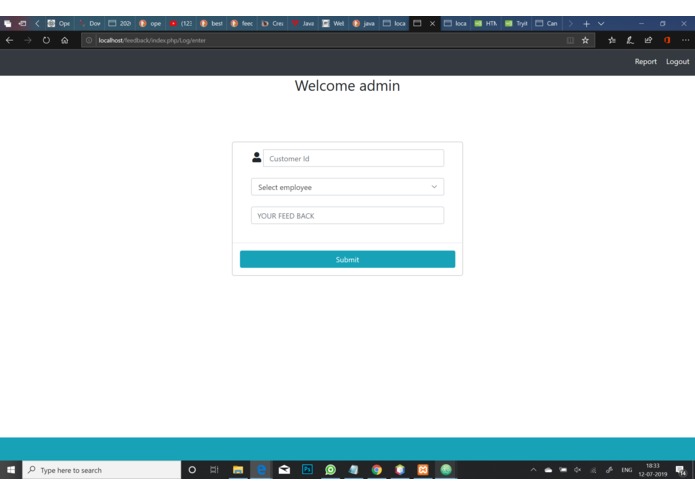Click the site info icon in address bar

point(89,40)
